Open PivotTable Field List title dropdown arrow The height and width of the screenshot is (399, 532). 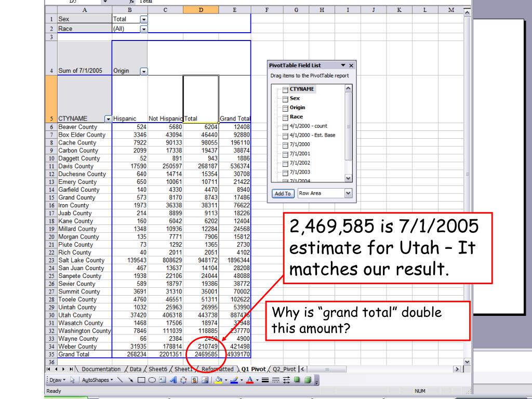(x=343, y=65)
